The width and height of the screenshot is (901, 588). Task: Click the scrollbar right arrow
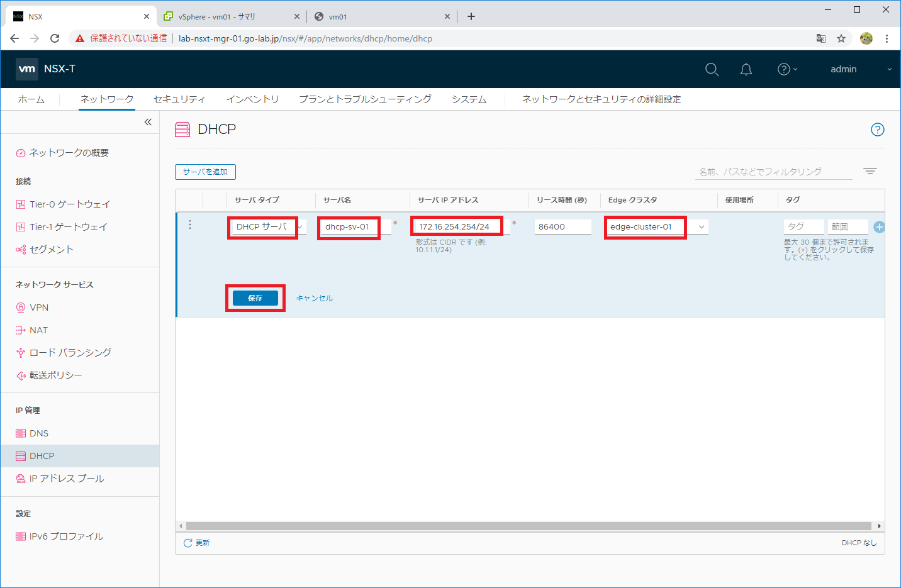point(879,526)
